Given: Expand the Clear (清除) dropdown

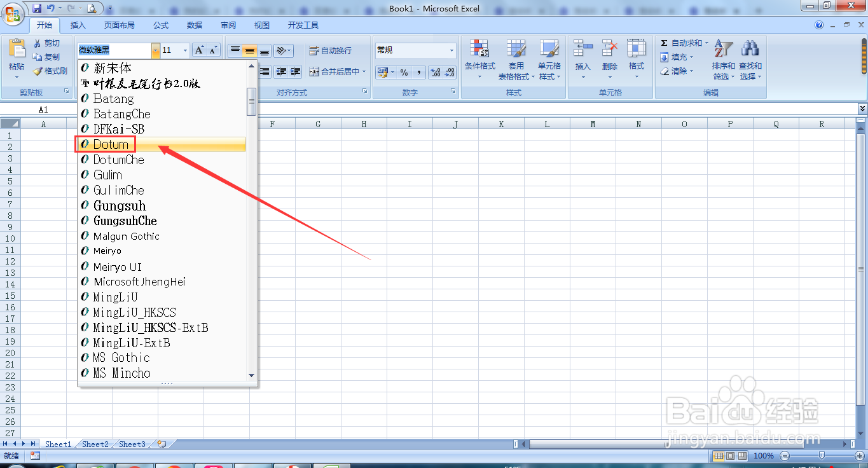Looking at the screenshot, I should click(x=691, y=71).
